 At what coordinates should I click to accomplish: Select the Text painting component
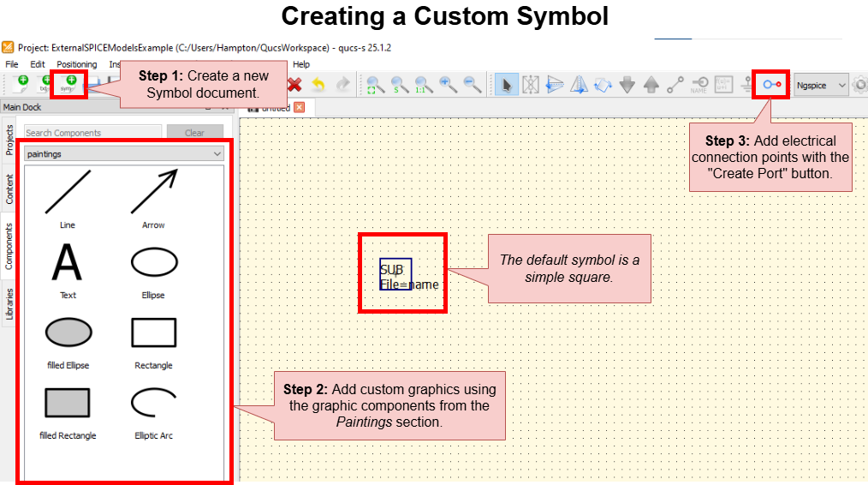click(68, 271)
